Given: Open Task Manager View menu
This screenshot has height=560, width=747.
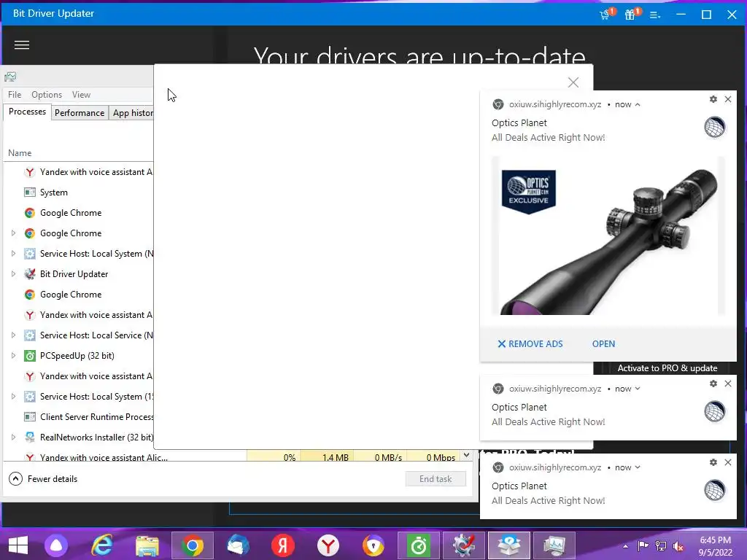Looking at the screenshot, I should pyautogui.click(x=82, y=95).
